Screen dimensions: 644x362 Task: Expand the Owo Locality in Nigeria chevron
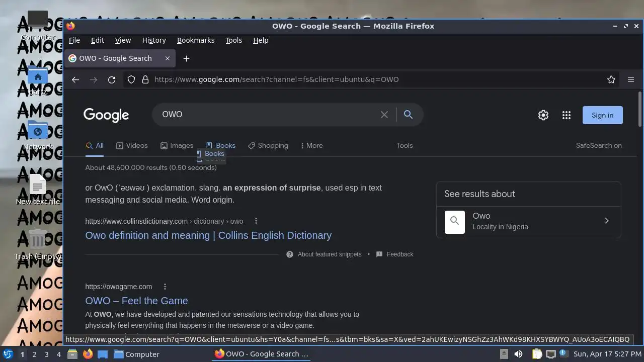[x=607, y=221]
